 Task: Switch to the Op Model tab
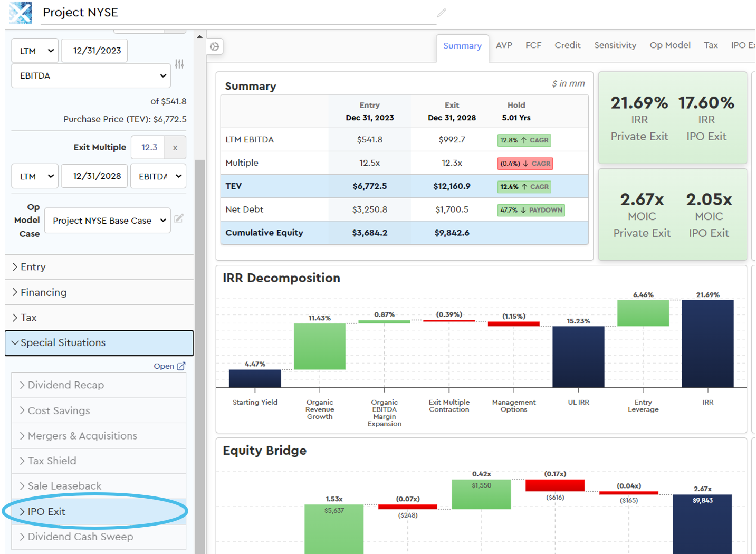pos(670,45)
